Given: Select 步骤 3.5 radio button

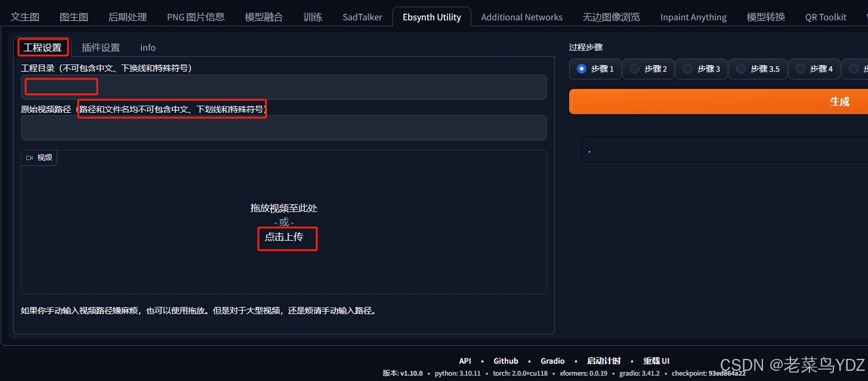Looking at the screenshot, I should [758, 69].
